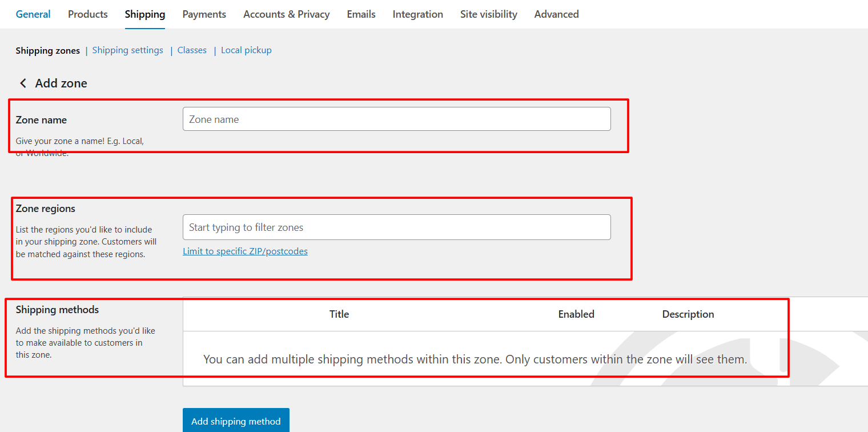Image resolution: width=868 pixels, height=432 pixels.
Task: Open the Local pickup section
Action: (x=246, y=50)
